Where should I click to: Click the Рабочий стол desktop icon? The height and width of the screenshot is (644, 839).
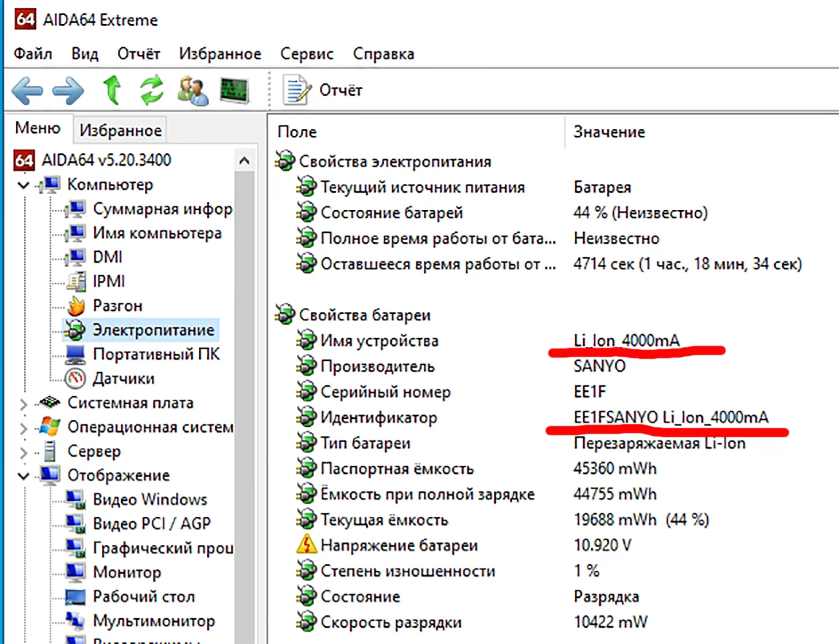point(76,597)
